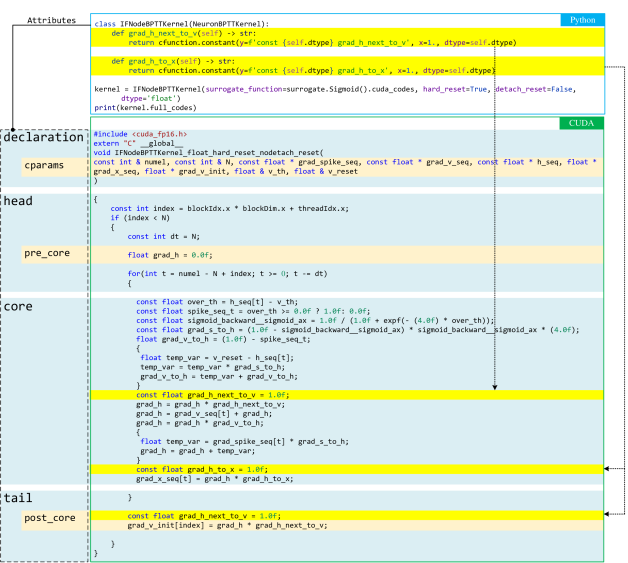The image size is (628, 563).
Task: Click the grad_v_init[index] assignment line
Action: (226, 525)
